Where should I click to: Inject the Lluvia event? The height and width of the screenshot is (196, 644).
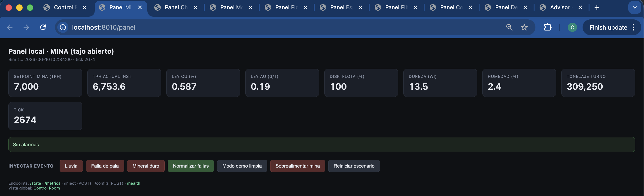71,166
